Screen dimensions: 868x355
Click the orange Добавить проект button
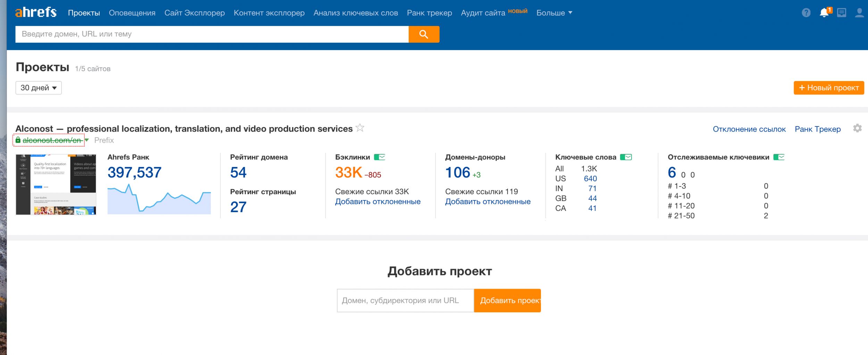[x=507, y=300]
